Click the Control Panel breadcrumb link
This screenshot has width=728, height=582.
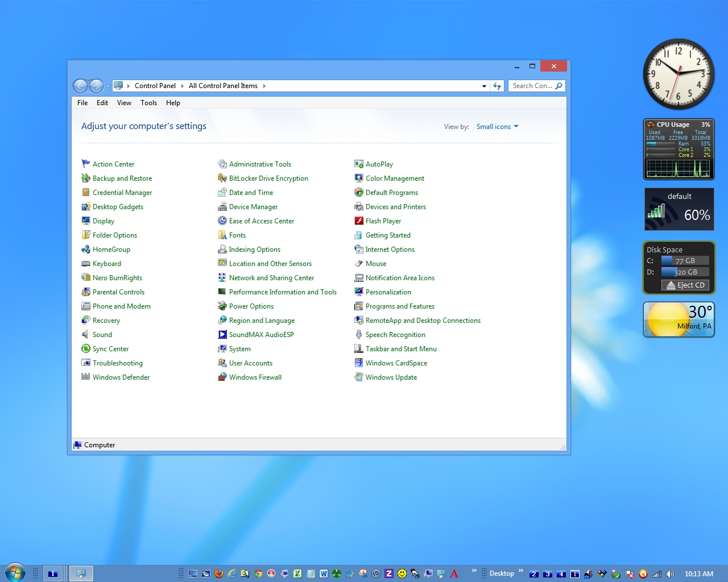(155, 86)
